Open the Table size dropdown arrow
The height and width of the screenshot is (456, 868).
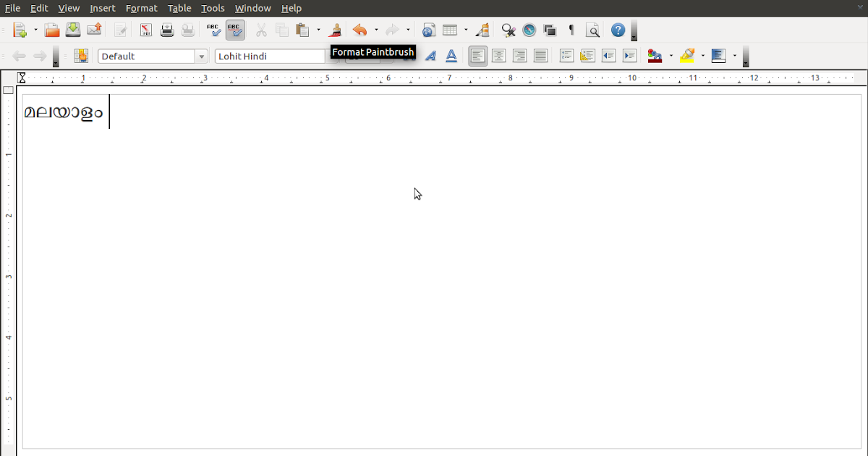[x=466, y=30]
